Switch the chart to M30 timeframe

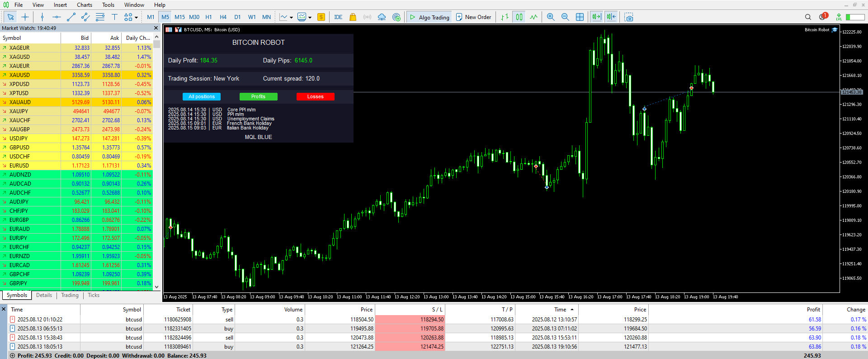tap(194, 17)
